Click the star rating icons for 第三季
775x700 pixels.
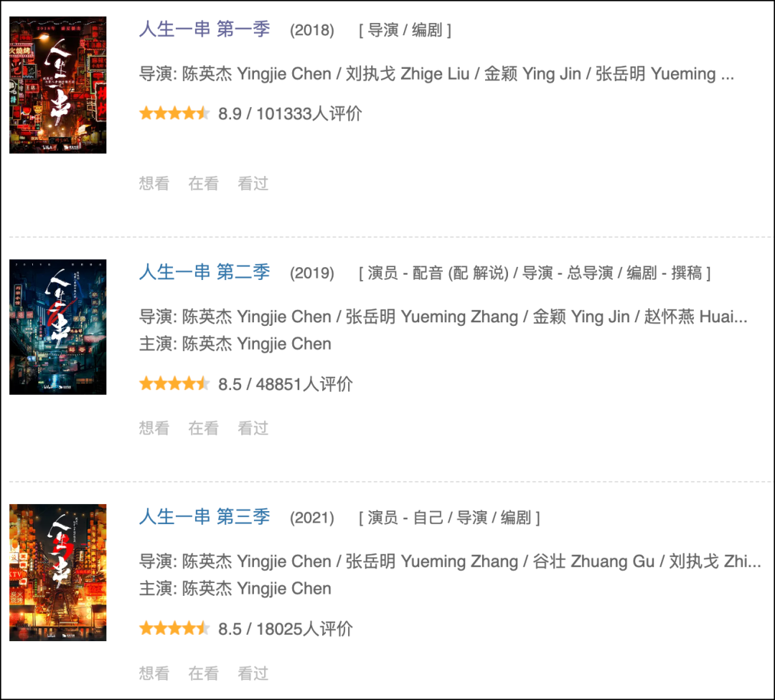click(174, 629)
